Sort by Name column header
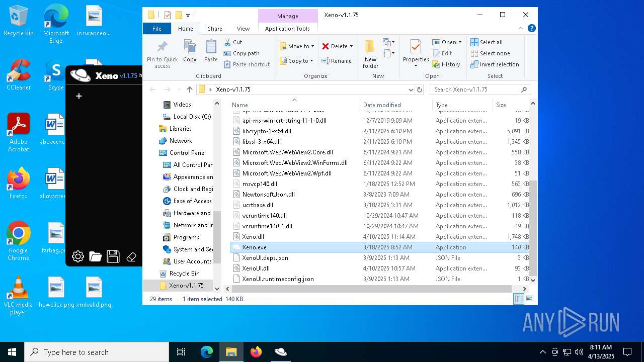This screenshot has width=644, height=362. [294, 105]
